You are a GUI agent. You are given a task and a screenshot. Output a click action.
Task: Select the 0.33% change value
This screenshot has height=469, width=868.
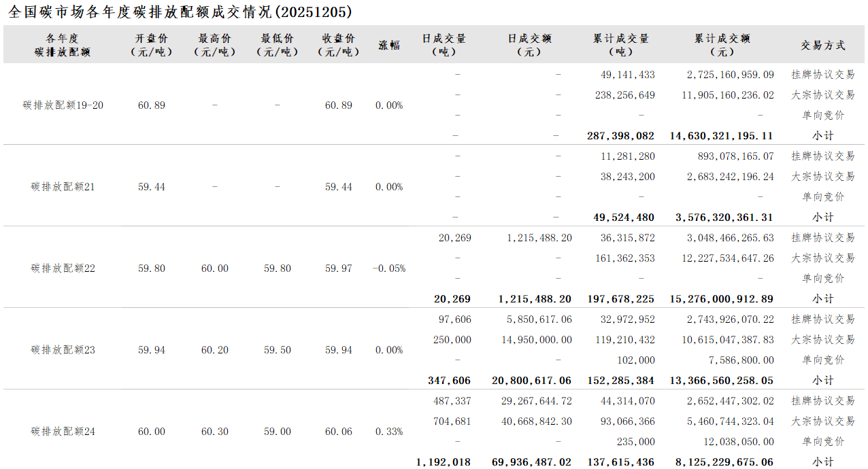(x=389, y=432)
